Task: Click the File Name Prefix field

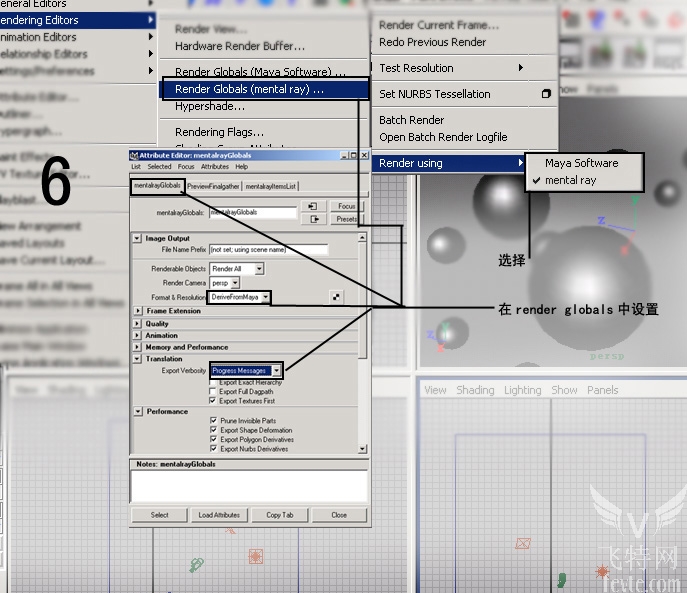Action: pyautogui.click(x=269, y=249)
